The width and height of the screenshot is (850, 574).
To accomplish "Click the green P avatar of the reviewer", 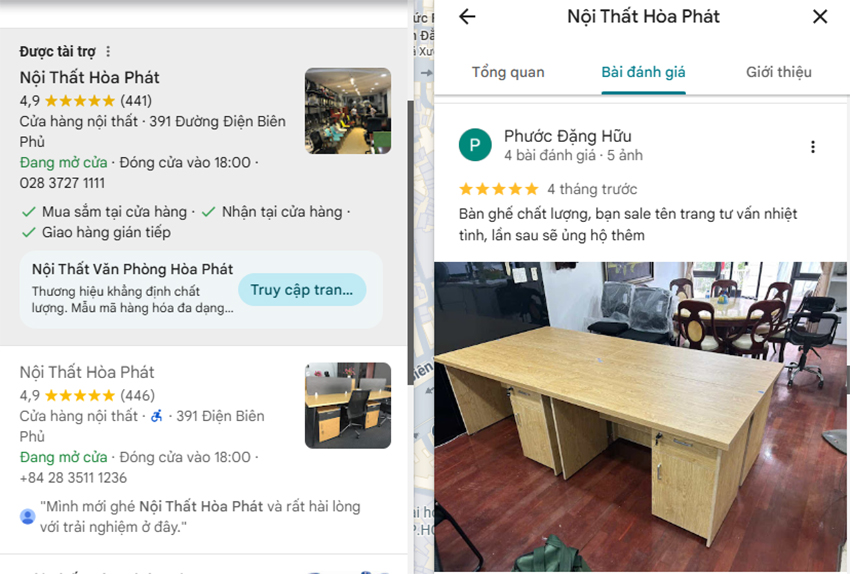I will point(475,145).
